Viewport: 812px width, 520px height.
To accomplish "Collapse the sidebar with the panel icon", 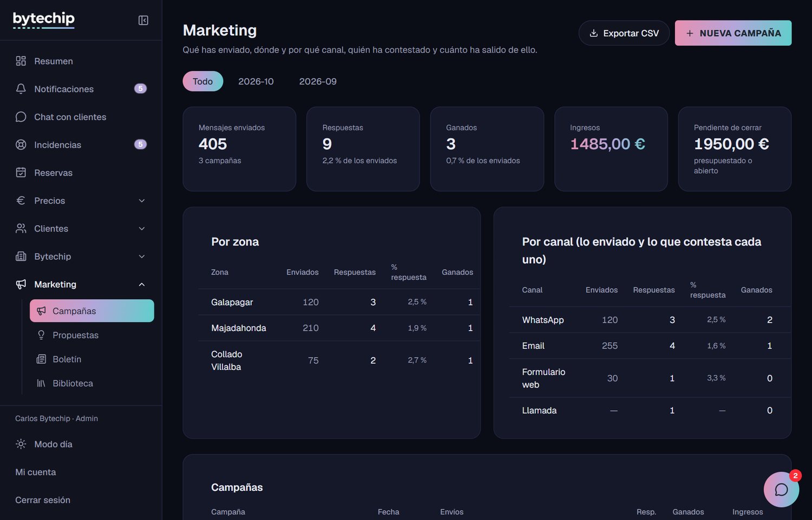I will click(143, 20).
